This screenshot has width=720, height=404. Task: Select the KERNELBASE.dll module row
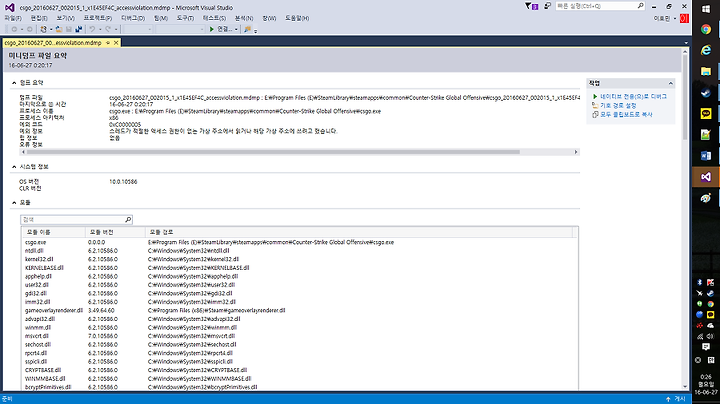(299, 268)
